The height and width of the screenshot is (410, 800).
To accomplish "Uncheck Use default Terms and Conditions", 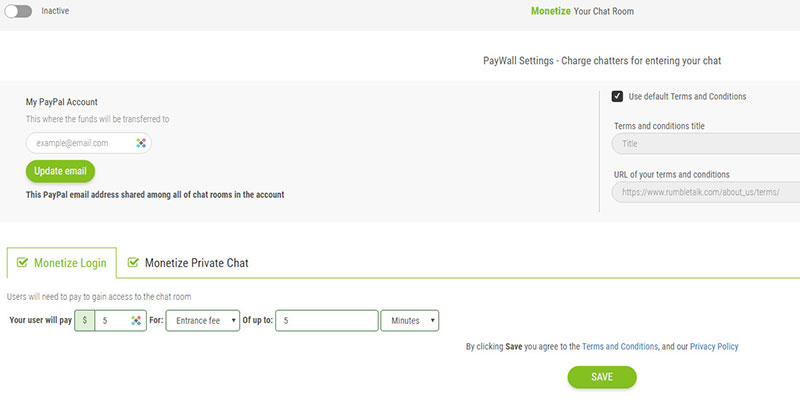I will [x=618, y=96].
